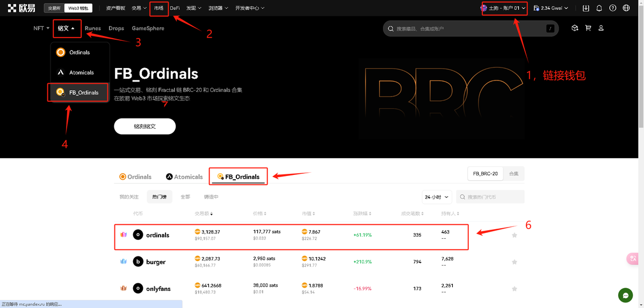Click the slash shortcut key in search bar

coord(551,29)
